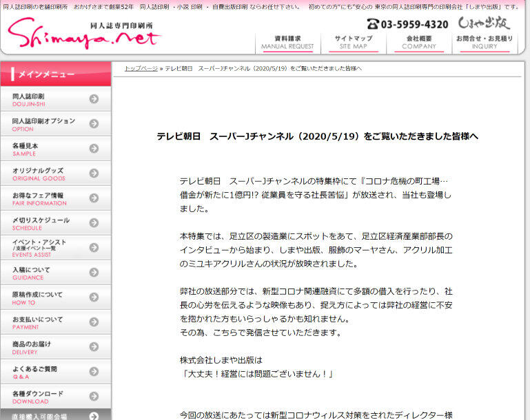
Task: Click the arrow icon beside 入稿について
Action: coord(94,273)
